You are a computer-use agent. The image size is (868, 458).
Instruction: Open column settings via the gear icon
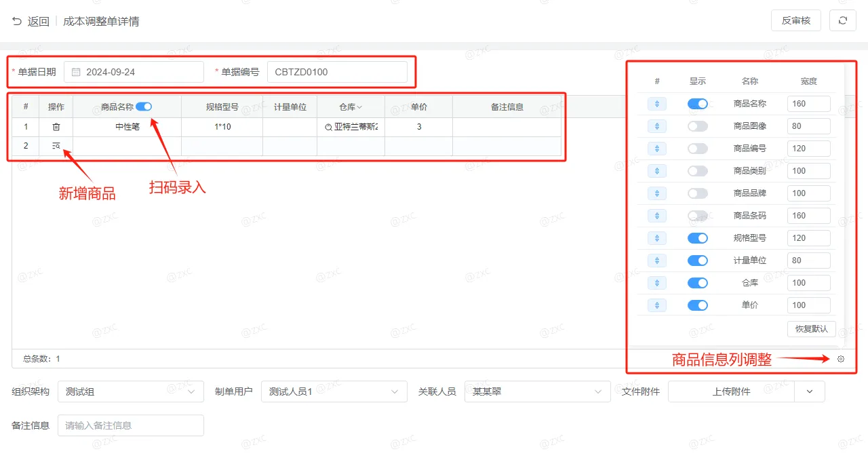point(841,359)
